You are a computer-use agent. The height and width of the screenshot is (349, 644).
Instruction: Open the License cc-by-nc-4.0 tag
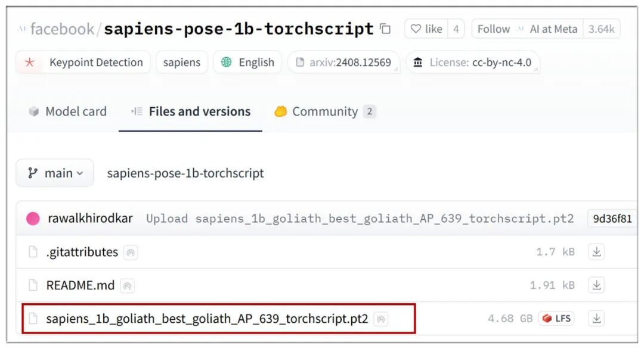472,63
